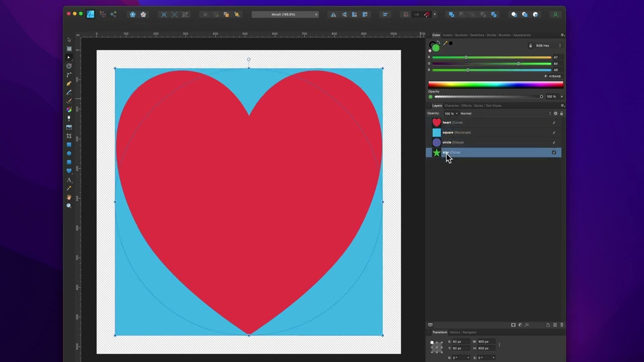644x362 pixels.
Task: Open the History tab
Action: click(455, 332)
